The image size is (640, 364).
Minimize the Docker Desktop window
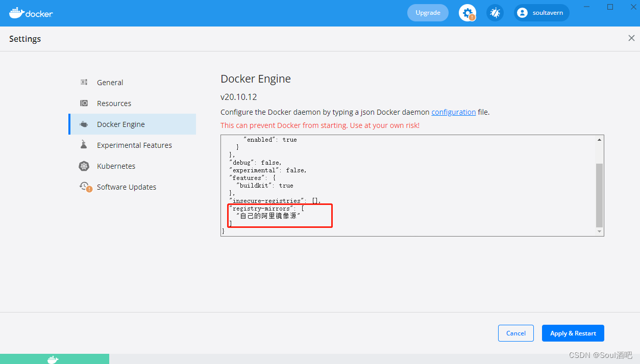587,7
